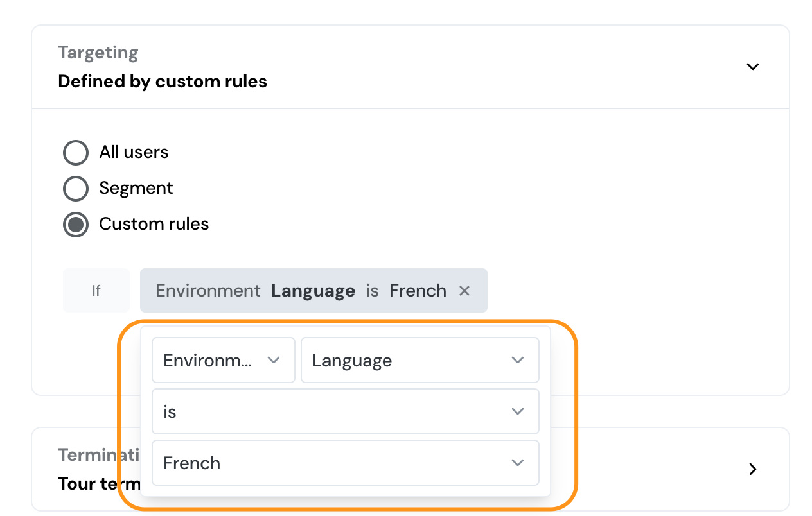Select the Custom rules radio button
The image size is (812, 516).
coord(76,225)
